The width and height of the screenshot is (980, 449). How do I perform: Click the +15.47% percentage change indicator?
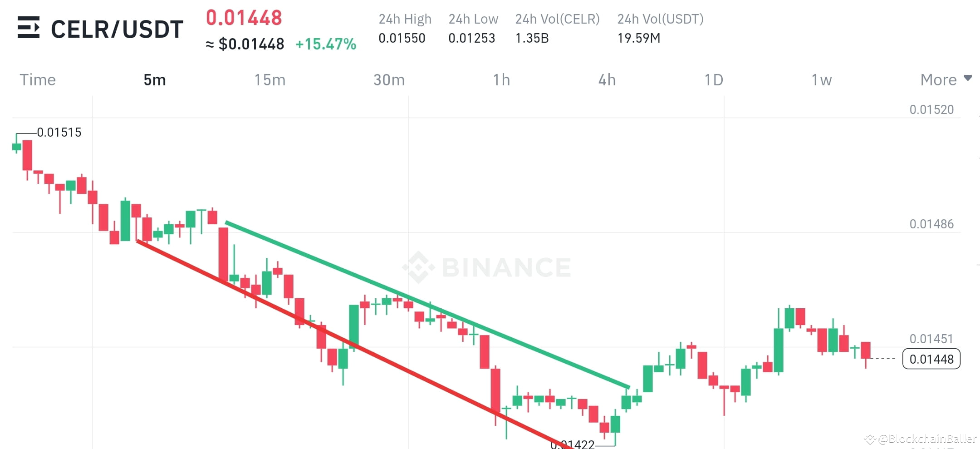326,44
